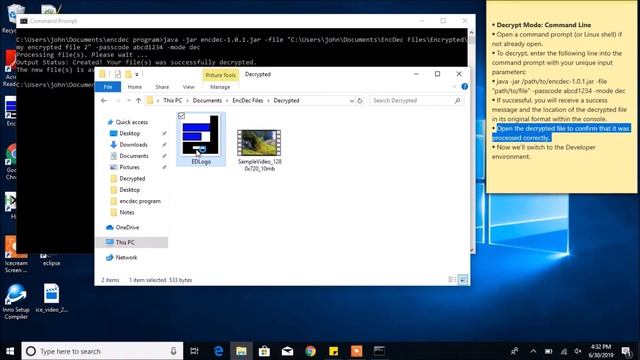Show hidden system tray icons
The width and height of the screenshot is (640, 360).
533,351
